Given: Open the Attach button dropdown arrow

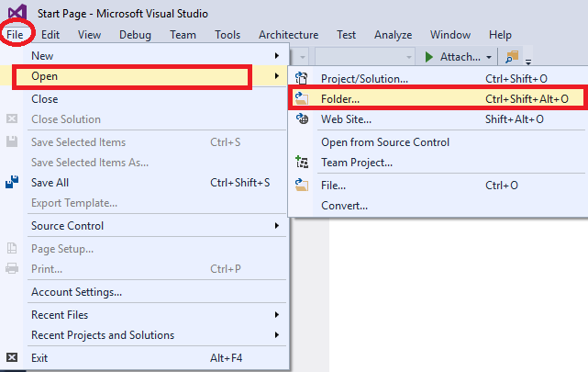Looking at the screenshot, I should [489, 58].
